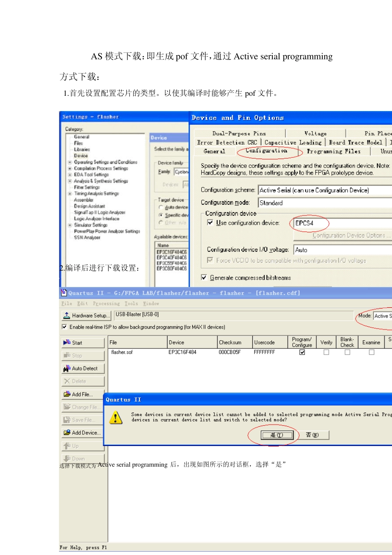The width and height of the screenshot is (392, 555).
Task: Click the Quartus II title bar icon
Action: (64, 293)
